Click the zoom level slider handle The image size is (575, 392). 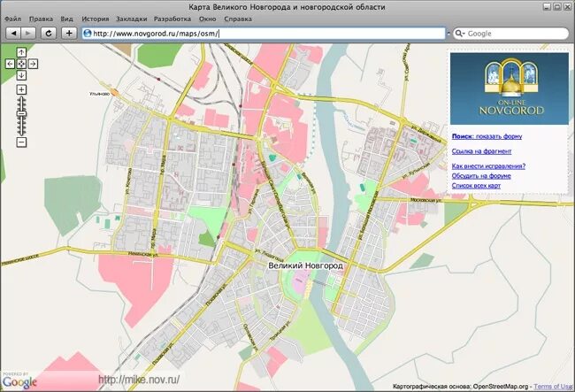(x=21, y=113)
